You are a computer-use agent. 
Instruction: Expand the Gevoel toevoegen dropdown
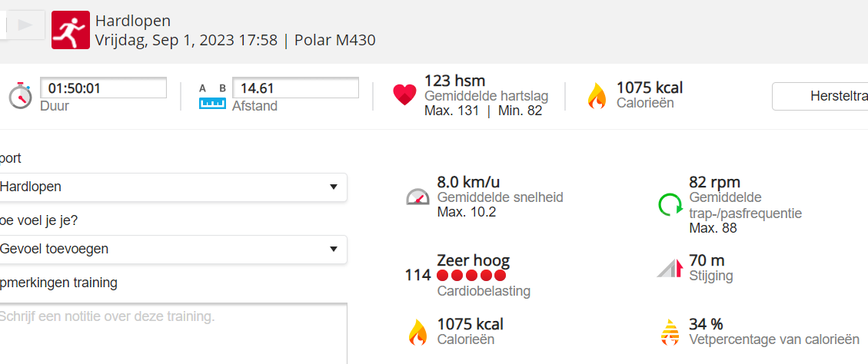tap(173, 249)
